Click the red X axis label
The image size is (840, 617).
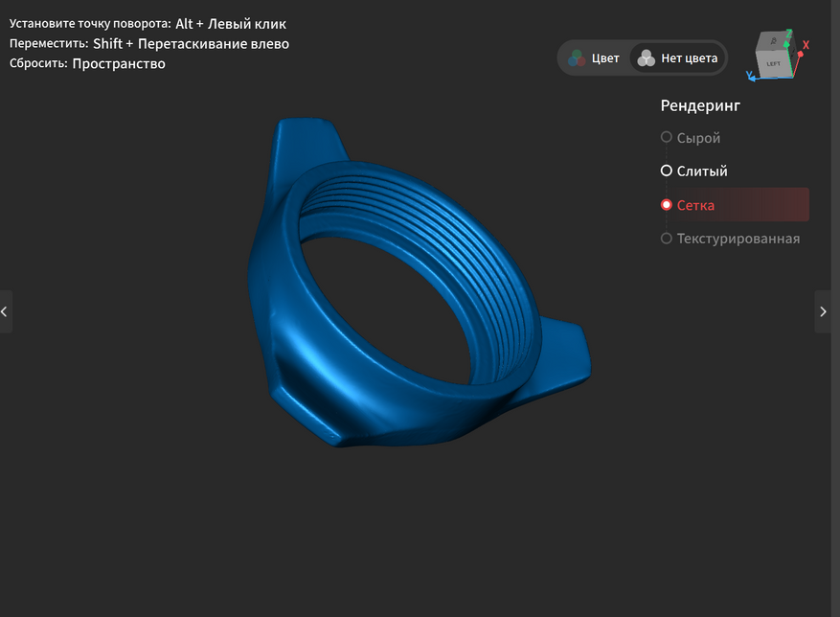(x=806, y=45)
